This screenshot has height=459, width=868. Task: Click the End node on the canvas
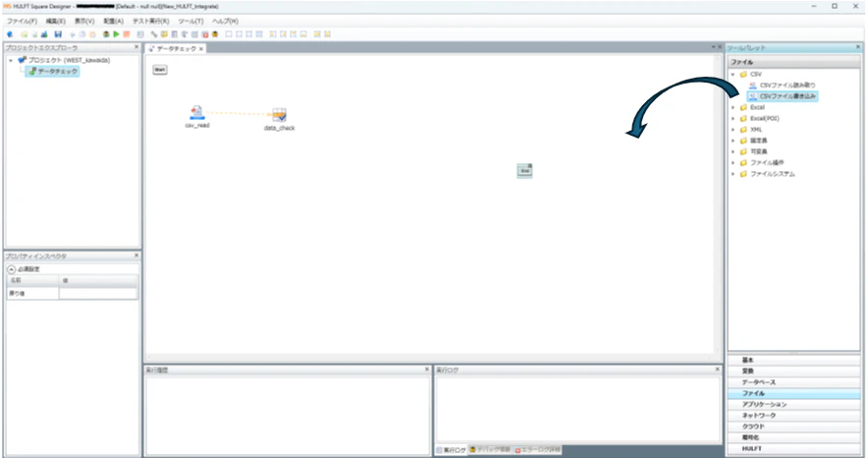[524, 171]
